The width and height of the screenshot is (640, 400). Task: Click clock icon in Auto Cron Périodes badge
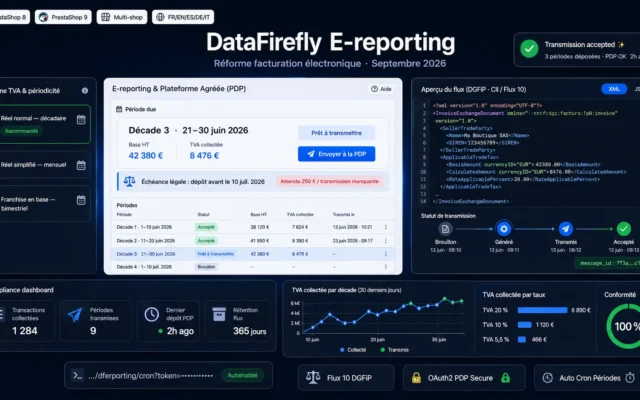click(x=547, y=378)
